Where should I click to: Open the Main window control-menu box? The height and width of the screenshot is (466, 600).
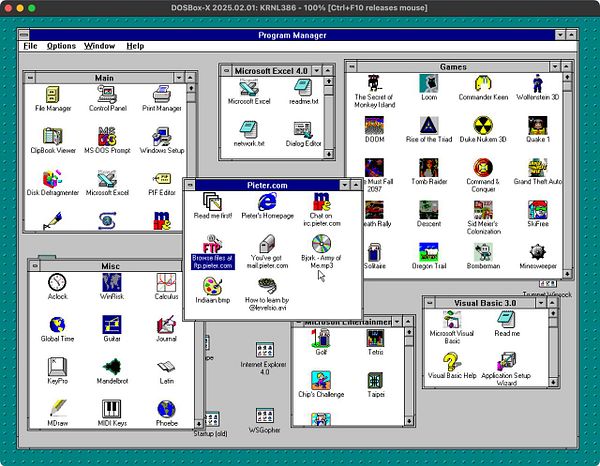point(30,78)
